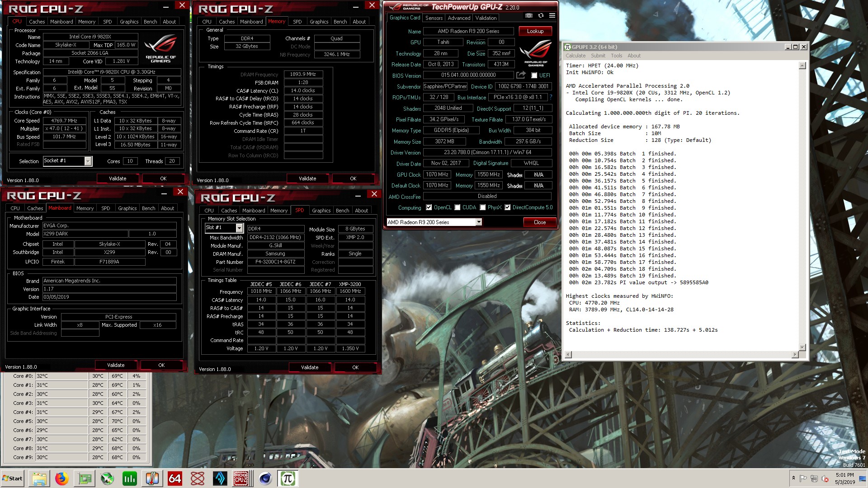Toggle the OpenCL computing checkbox

(x=429, y=207)
